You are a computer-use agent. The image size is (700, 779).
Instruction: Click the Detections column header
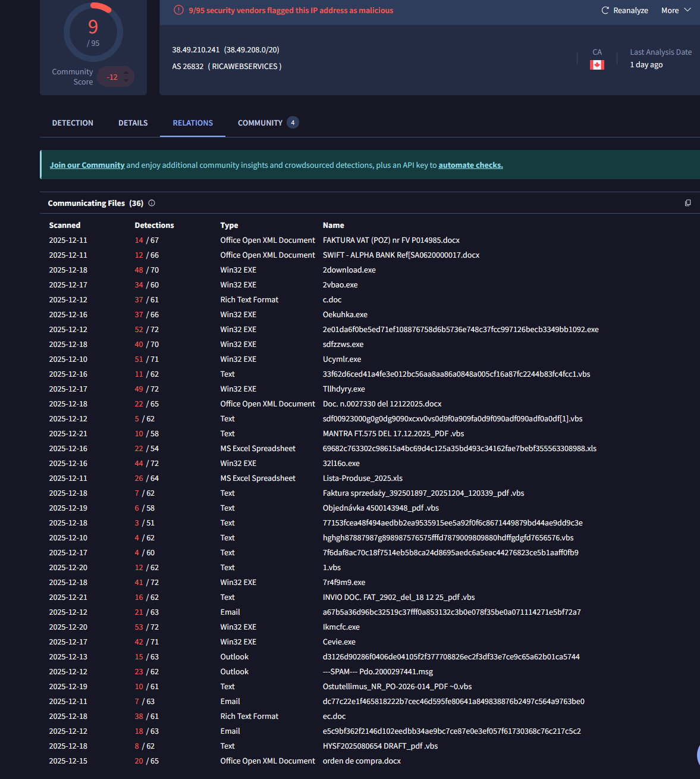tap(154, 226)
